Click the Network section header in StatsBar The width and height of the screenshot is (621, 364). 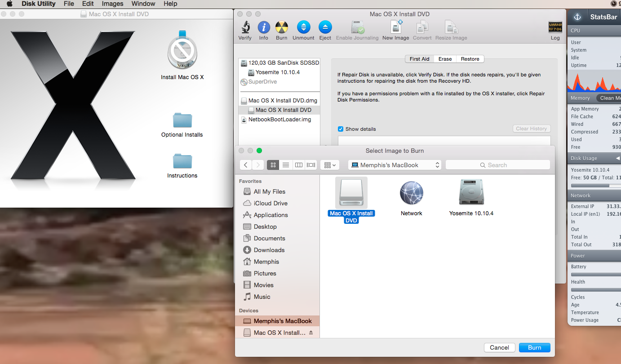(594, 195)
